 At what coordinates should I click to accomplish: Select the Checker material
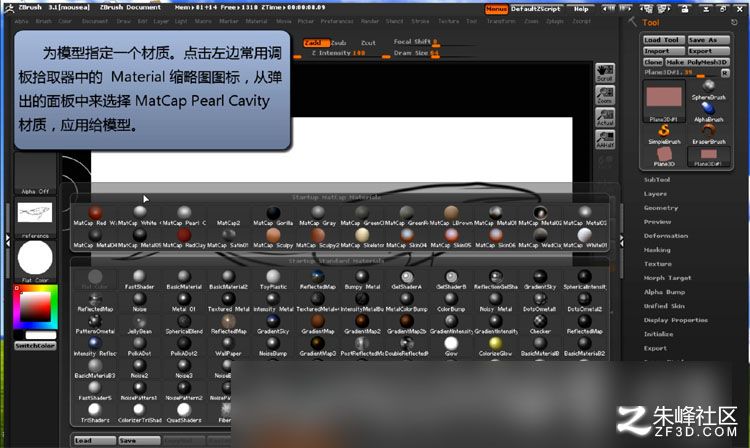click(x=540, y=322)
